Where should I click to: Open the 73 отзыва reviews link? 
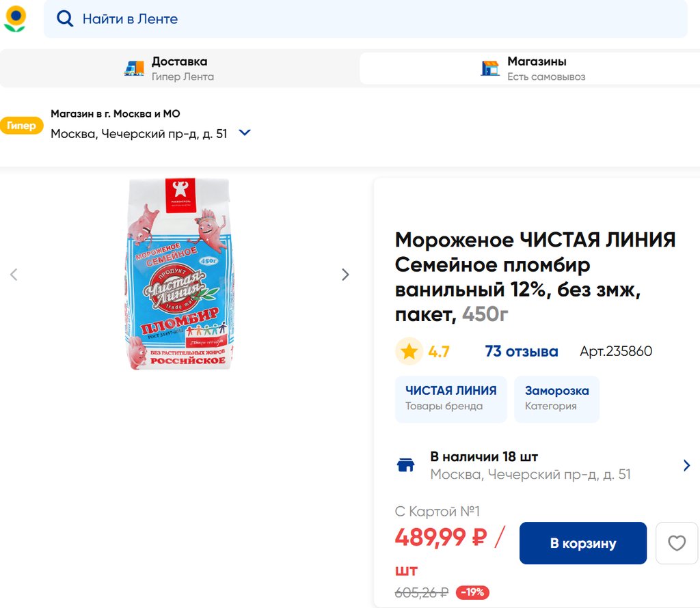[x=521, y=352]
